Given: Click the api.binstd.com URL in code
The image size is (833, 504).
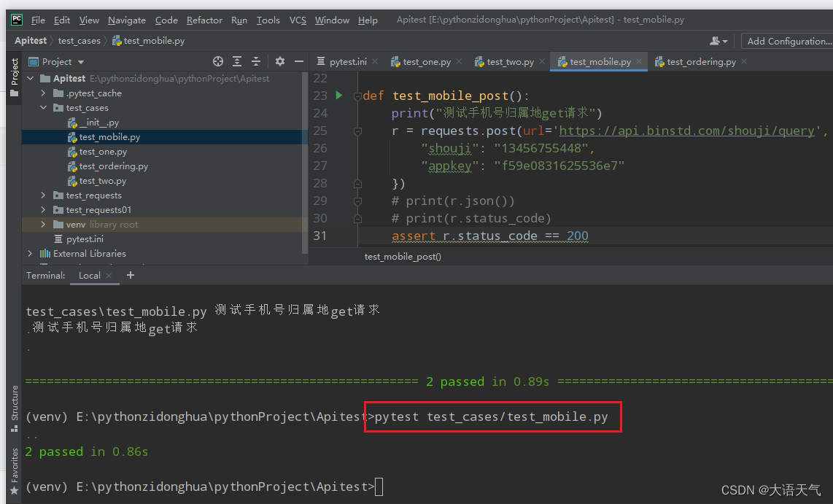Looking at the screenshot, I should click(686, 131).
